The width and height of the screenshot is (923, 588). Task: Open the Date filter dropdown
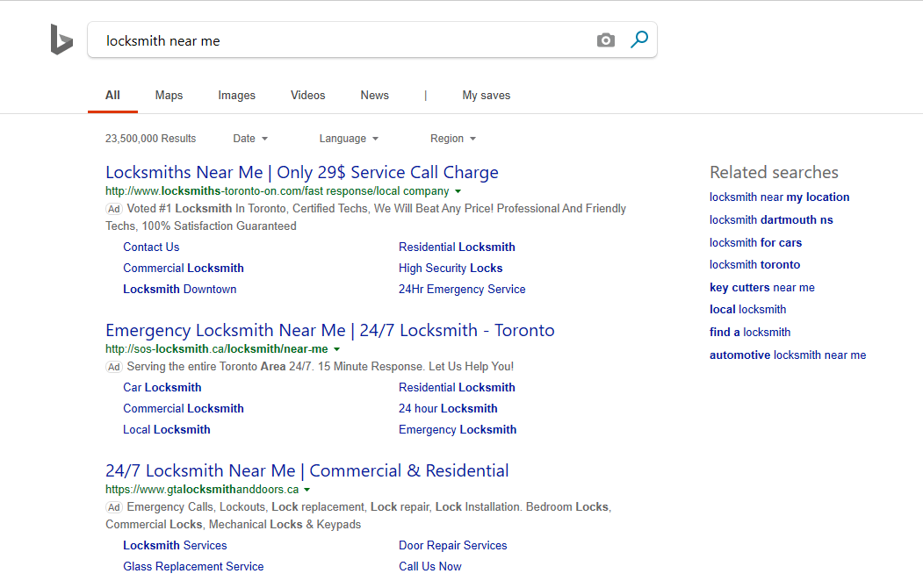tap(249, 138)
